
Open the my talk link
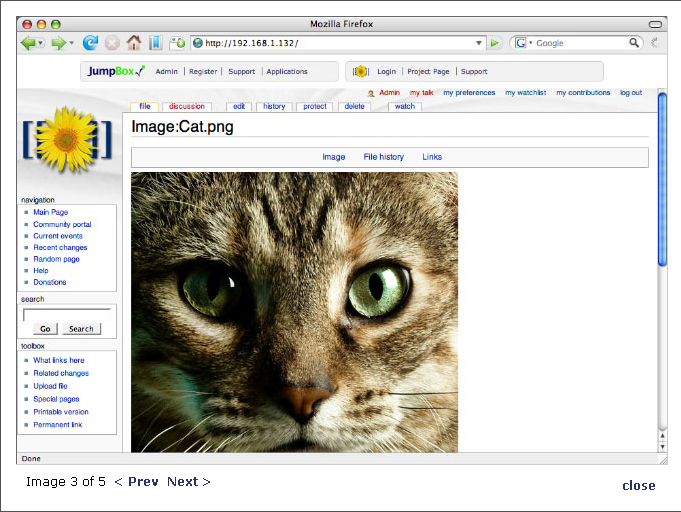(x=421, y=92)
